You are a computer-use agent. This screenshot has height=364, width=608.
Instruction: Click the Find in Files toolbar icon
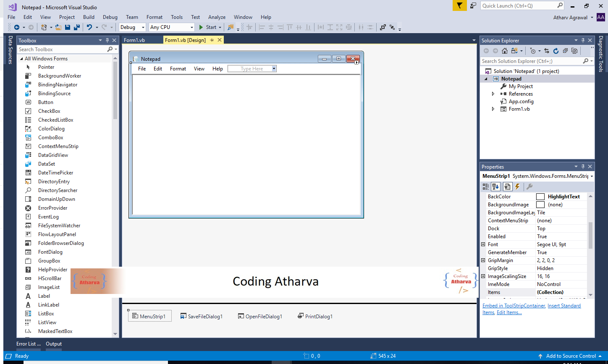tap(230, 27)
